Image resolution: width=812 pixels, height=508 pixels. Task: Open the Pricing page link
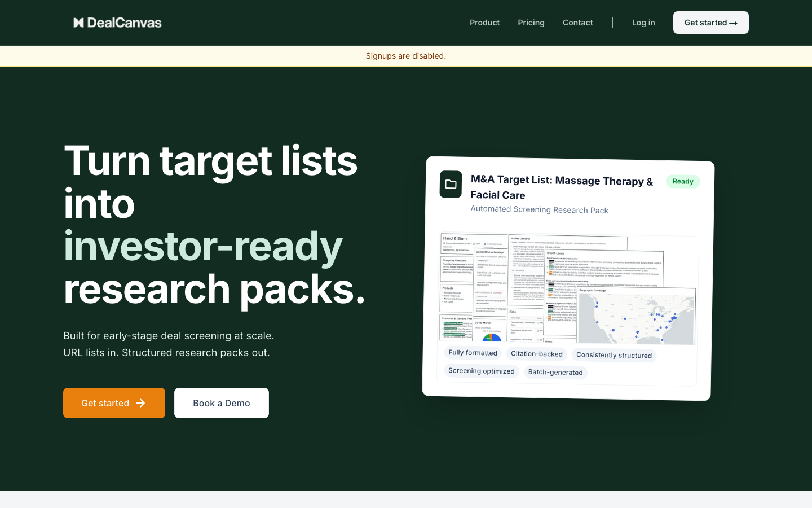pos(531,23)
